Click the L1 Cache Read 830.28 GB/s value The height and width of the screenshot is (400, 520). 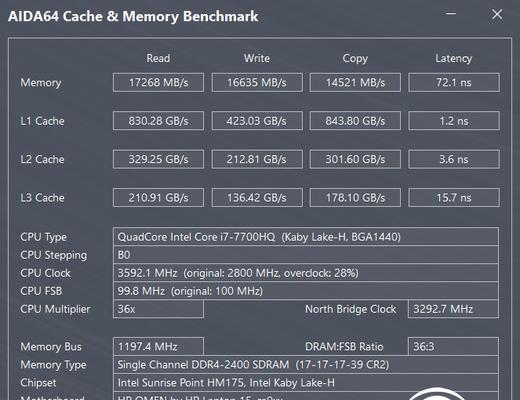pos(158,121)
